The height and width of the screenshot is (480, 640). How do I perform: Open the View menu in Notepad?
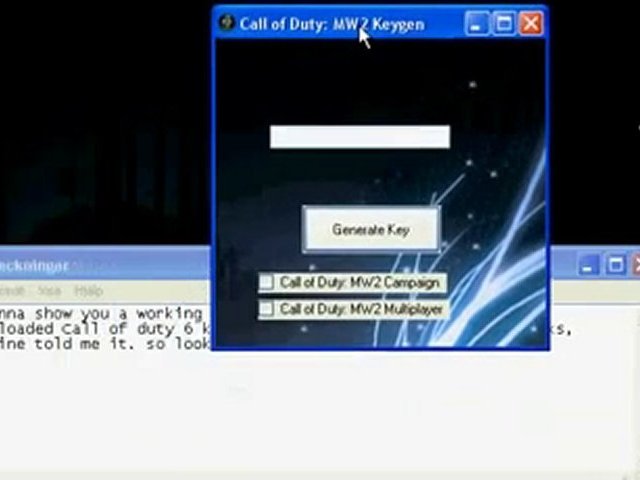pyautogui.click(x=49, y=291)
